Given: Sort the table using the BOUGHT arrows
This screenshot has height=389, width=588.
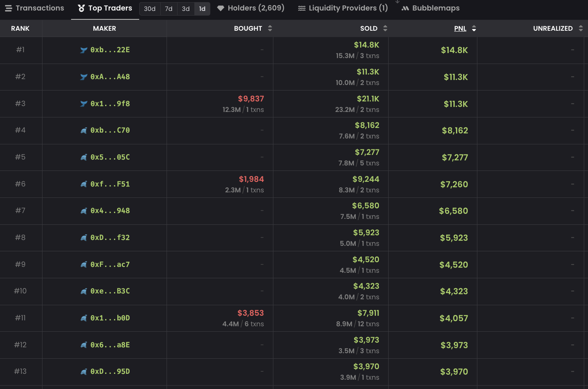Looking at the screenshot, I should (x=270, y=28).
